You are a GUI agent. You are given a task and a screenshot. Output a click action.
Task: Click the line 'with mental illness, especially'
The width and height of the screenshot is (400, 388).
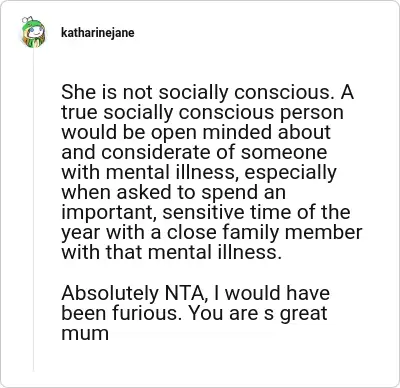[199, 172]
